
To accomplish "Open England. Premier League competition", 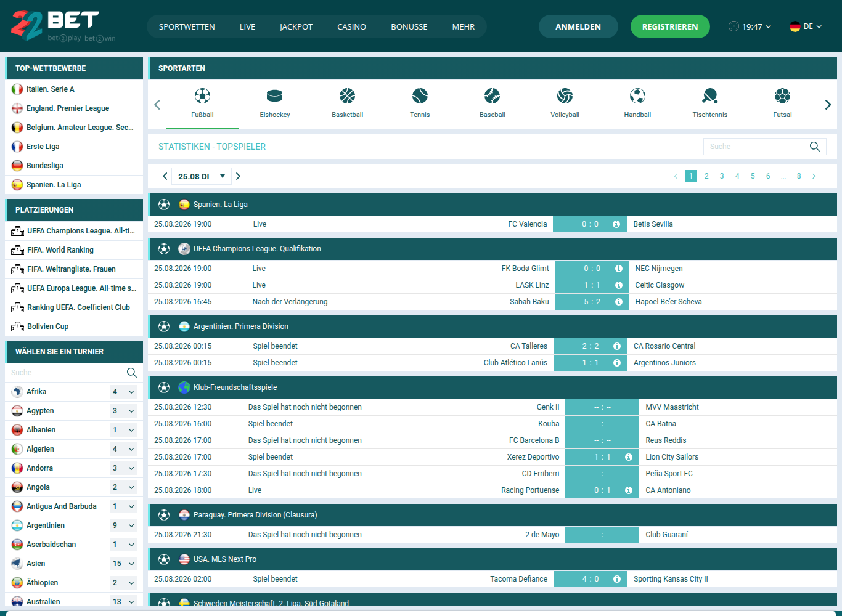I will pyautogui.click(x=74, y=108).
